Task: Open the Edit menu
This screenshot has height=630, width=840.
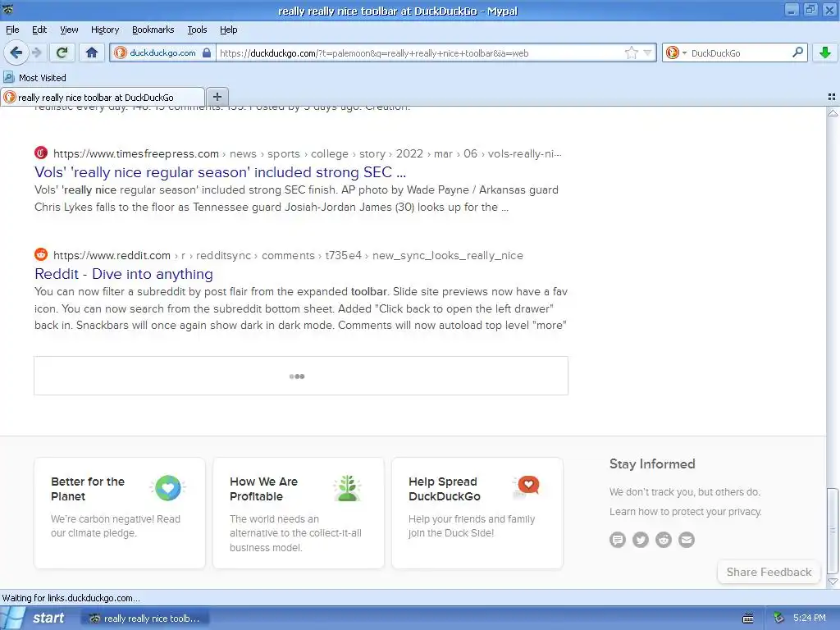Action: tap(39, 30)
